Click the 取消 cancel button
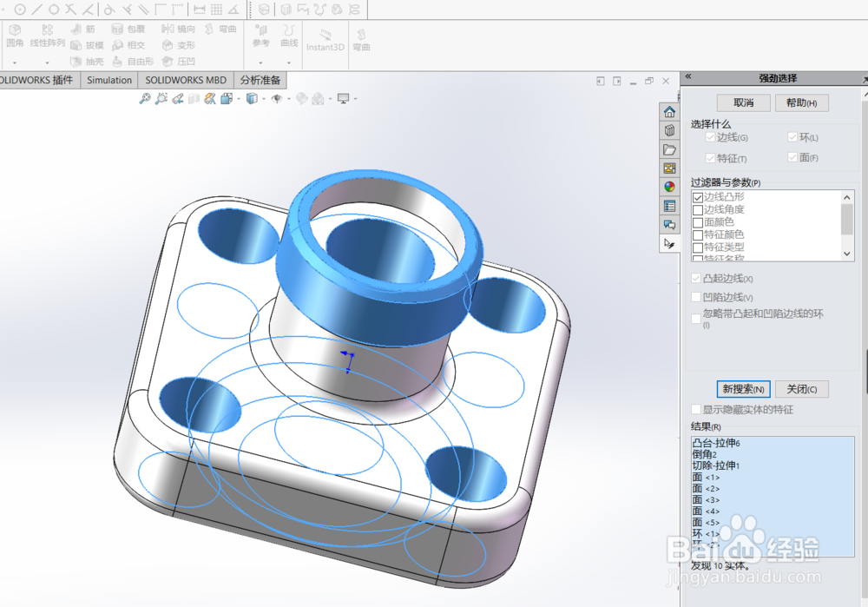Viewport: 868px width, 607px height. (744, 102)
